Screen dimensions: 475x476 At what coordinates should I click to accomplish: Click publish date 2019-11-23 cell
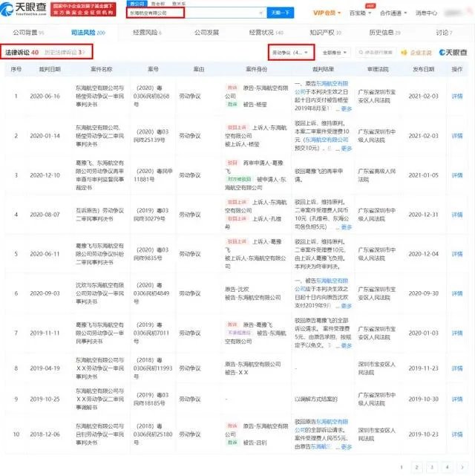(x=424, y=368)
